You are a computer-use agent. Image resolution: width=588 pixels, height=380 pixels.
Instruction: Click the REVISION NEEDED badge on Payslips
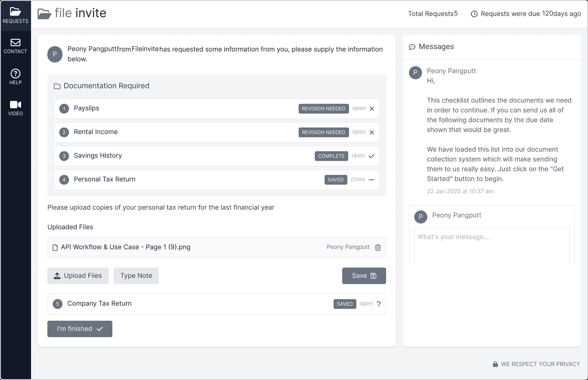[x=323, y=109]
